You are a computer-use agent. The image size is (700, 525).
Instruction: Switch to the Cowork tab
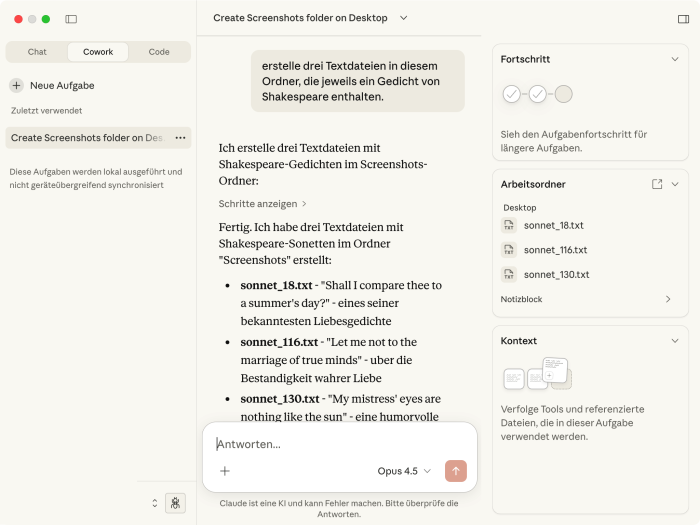(98, 52)
